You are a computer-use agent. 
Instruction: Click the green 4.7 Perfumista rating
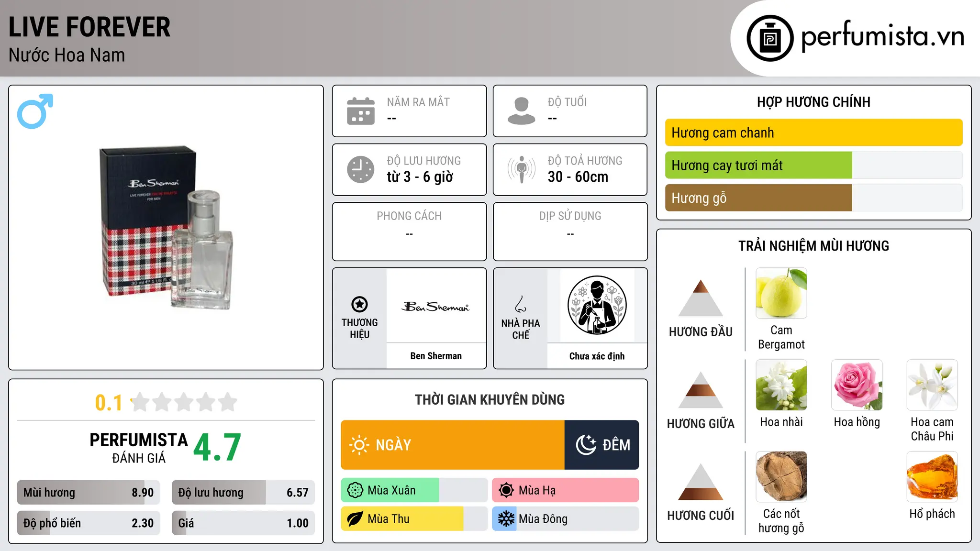tap(217, 448)
